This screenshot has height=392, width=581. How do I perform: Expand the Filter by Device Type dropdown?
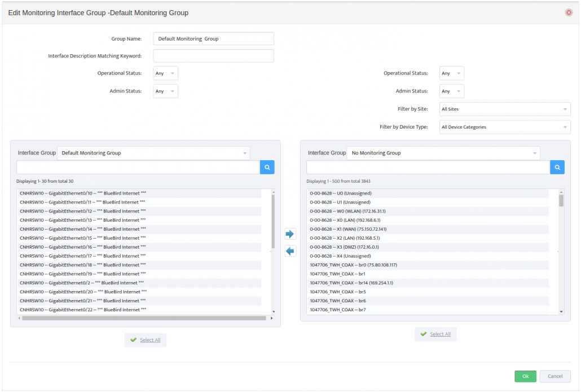504,127
